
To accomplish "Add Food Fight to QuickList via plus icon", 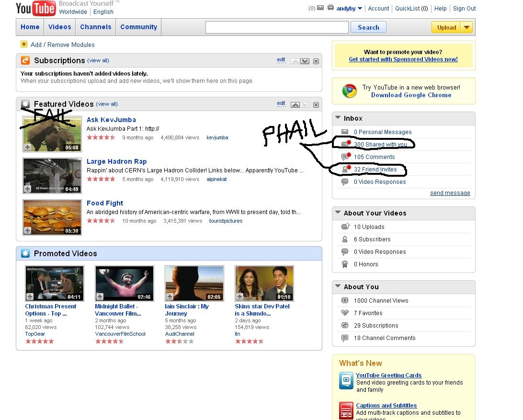I will tap(28, 230).
